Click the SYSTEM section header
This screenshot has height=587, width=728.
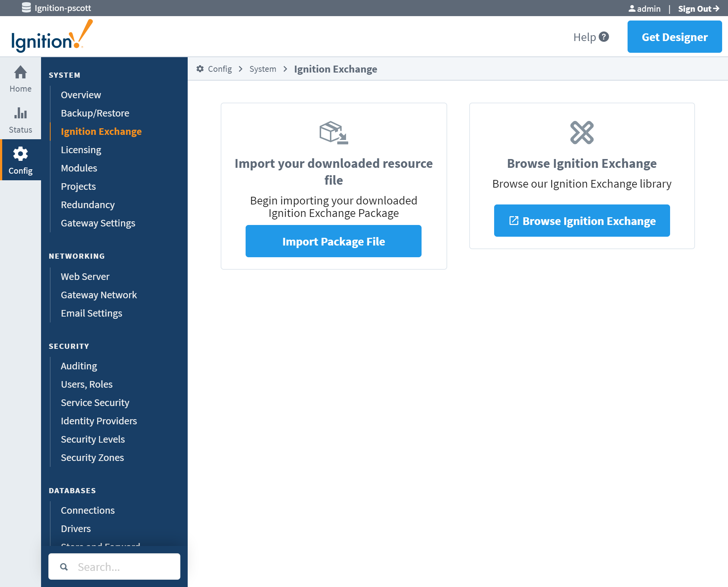point(65,75)
